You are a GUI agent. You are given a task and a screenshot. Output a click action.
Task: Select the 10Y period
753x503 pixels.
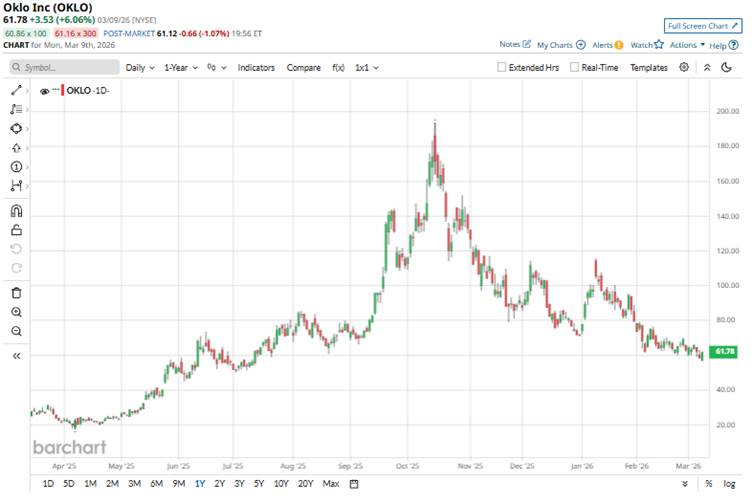[x=281, y=484]
